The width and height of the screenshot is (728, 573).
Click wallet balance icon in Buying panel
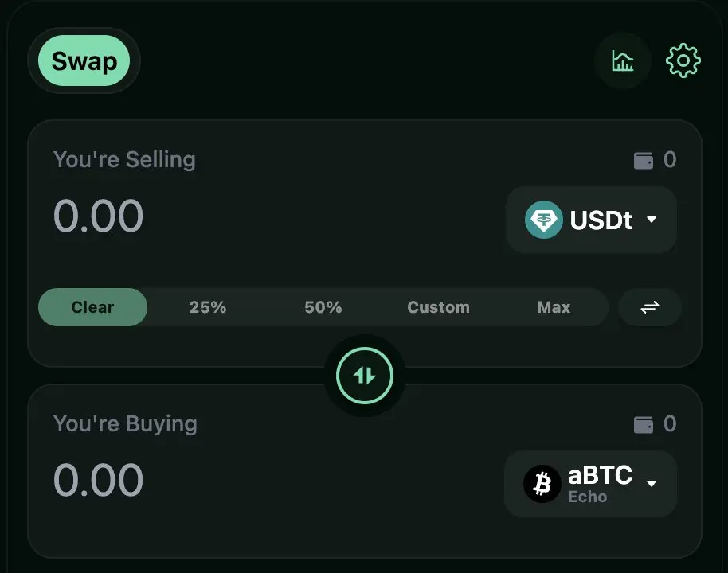coord(644,424)
